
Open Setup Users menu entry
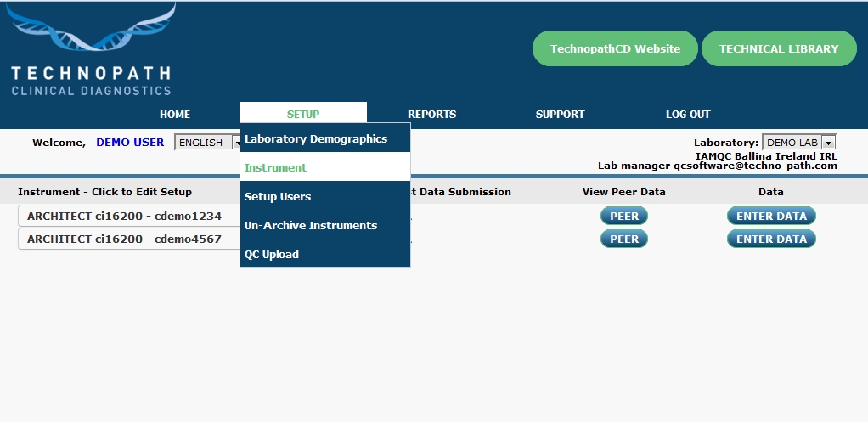(325, 196)
